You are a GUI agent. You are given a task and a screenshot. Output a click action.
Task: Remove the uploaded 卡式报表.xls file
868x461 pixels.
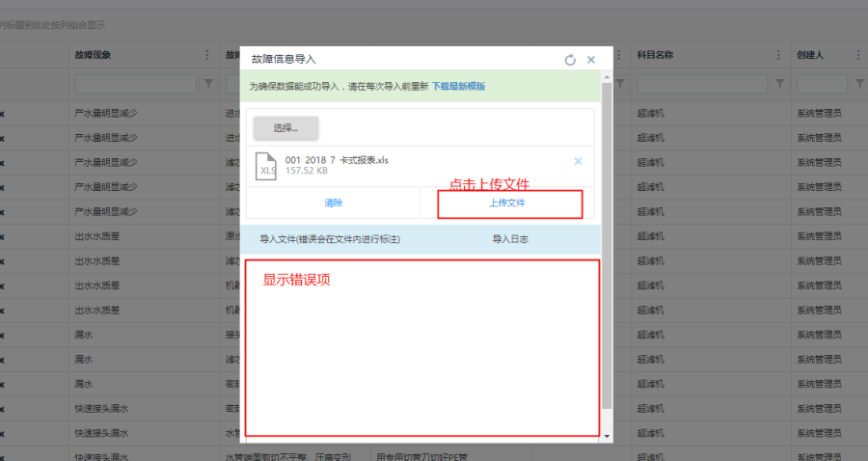(x=578, y=161)
